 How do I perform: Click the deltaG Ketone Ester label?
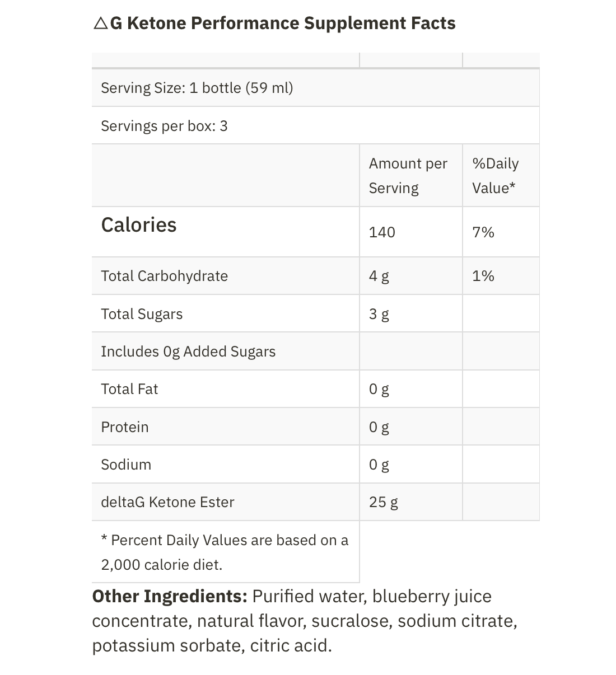click(167, 502)
